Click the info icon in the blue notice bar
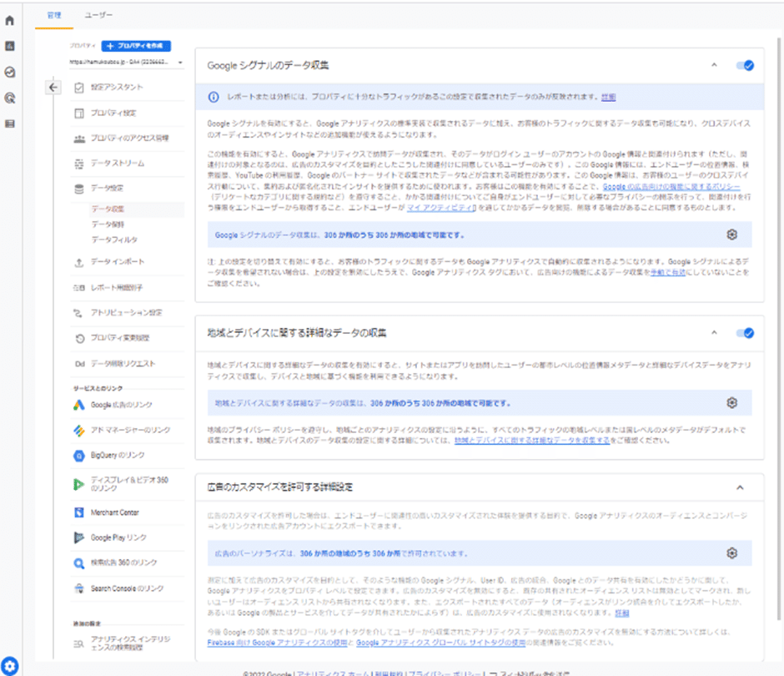784x676 pixels. tap(214, 97)
